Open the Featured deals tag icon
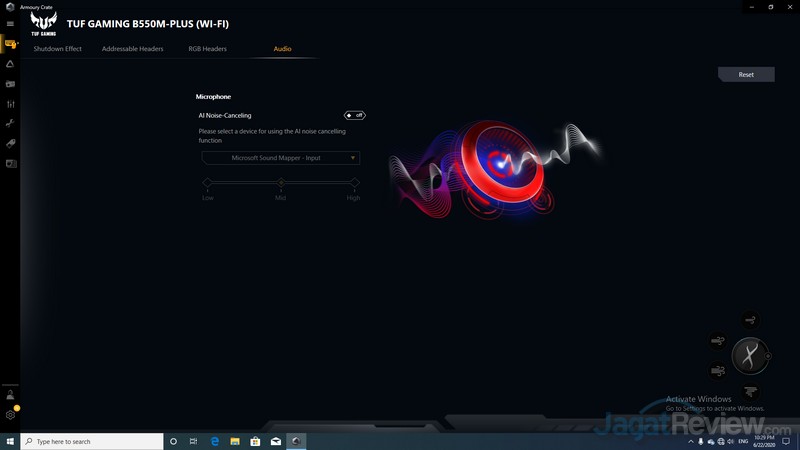This screenshot has height=450, width=800. coord(10,143)
